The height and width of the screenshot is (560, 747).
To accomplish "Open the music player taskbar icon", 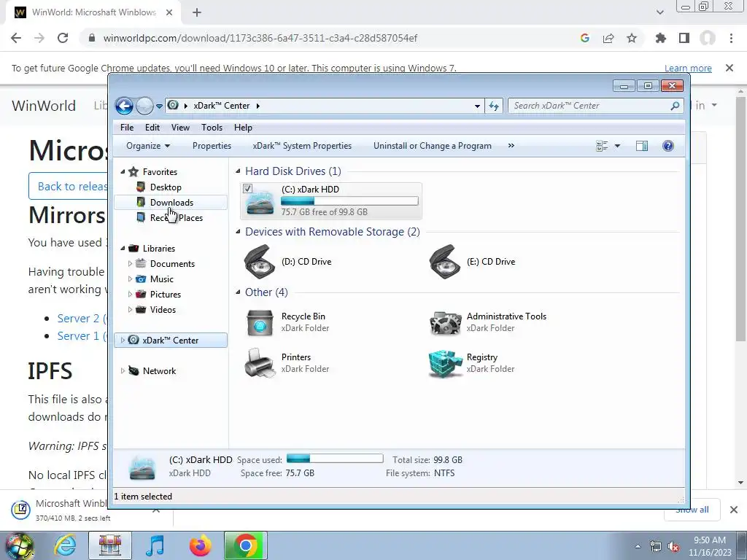I will click(x=155, y=545).
